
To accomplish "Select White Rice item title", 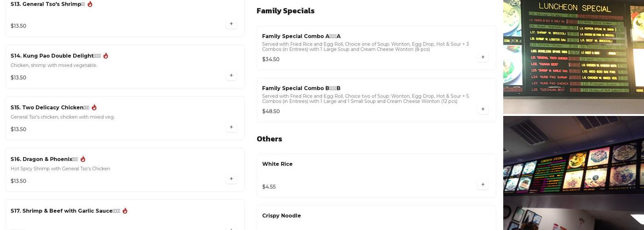I will point(277,164).
